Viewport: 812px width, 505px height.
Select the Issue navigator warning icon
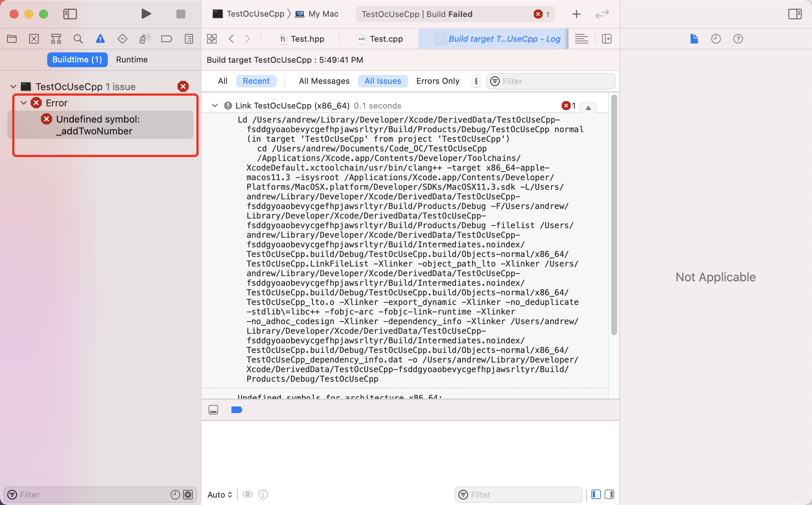[100, 38]
